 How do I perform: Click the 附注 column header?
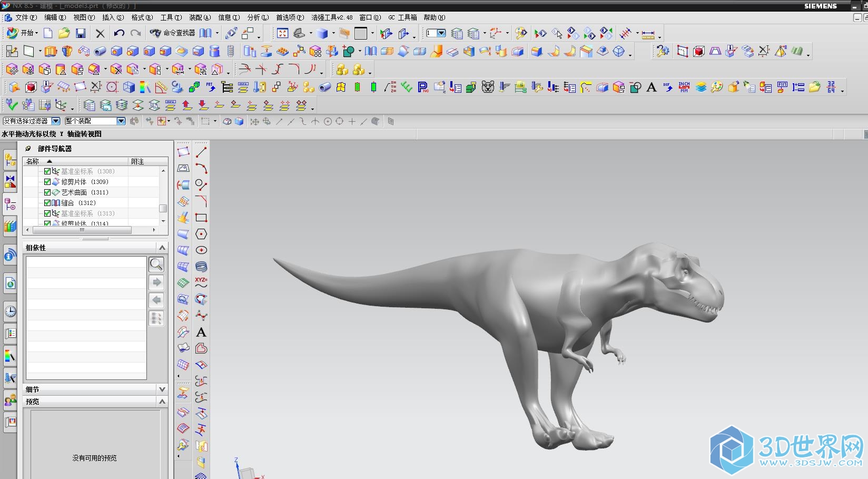(x=148, y=161)
